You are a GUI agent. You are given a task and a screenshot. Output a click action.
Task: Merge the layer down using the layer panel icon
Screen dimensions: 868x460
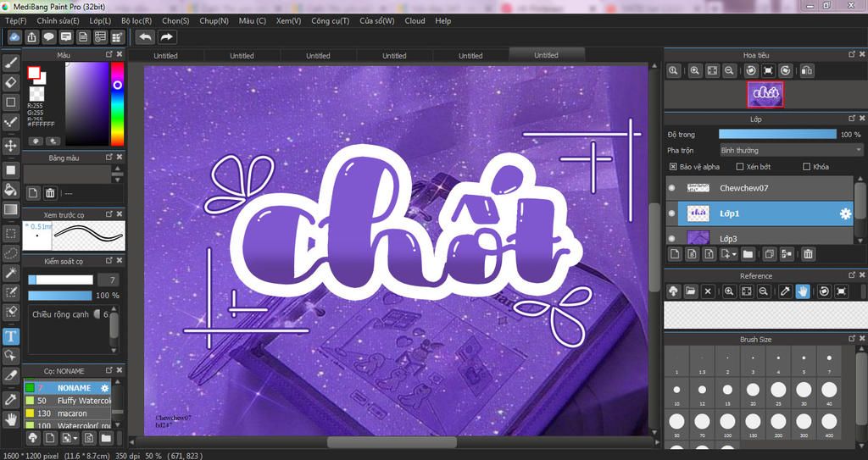point(786,254)
